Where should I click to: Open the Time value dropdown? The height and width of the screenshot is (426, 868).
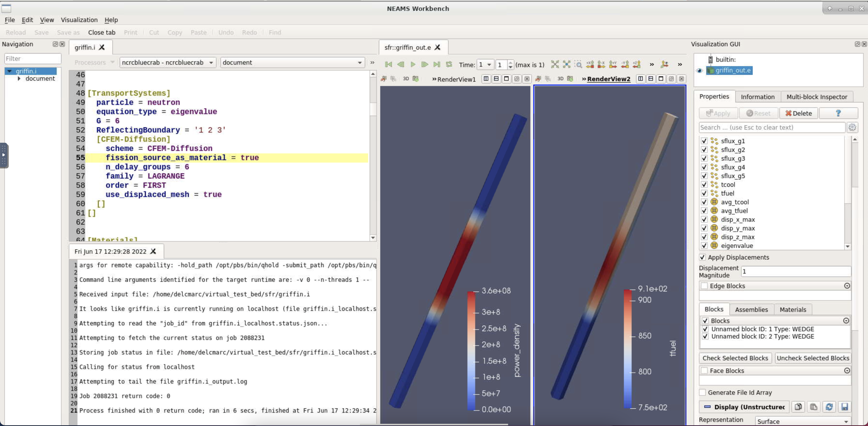tap(486, 64)
